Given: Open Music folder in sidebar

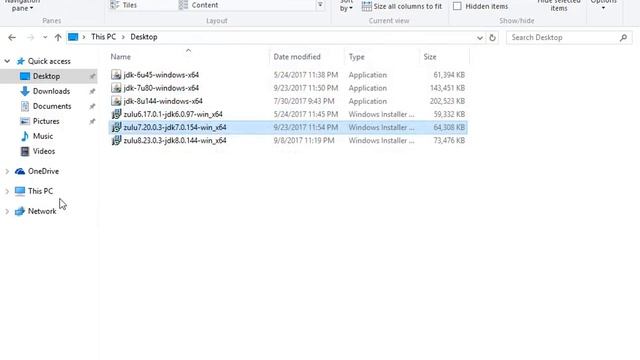Looking at the screenshot, I should [x=42, y=136].
